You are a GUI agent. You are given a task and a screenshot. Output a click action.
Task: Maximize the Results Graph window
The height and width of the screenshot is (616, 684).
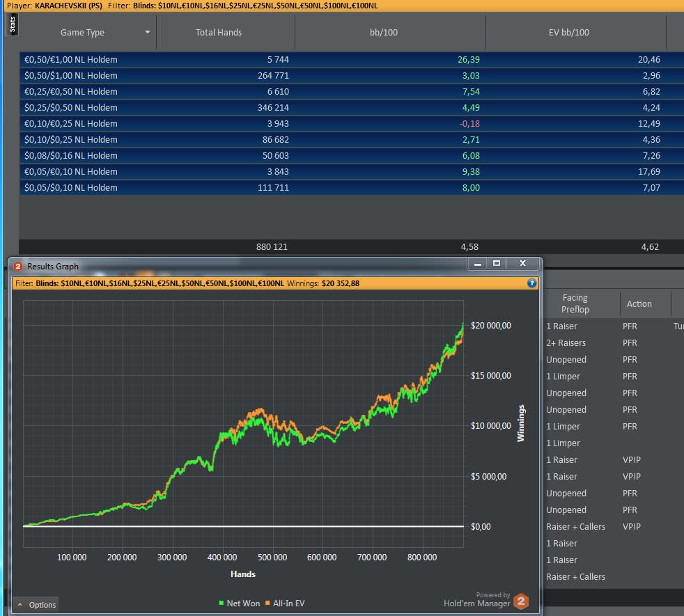click(497, 263)
